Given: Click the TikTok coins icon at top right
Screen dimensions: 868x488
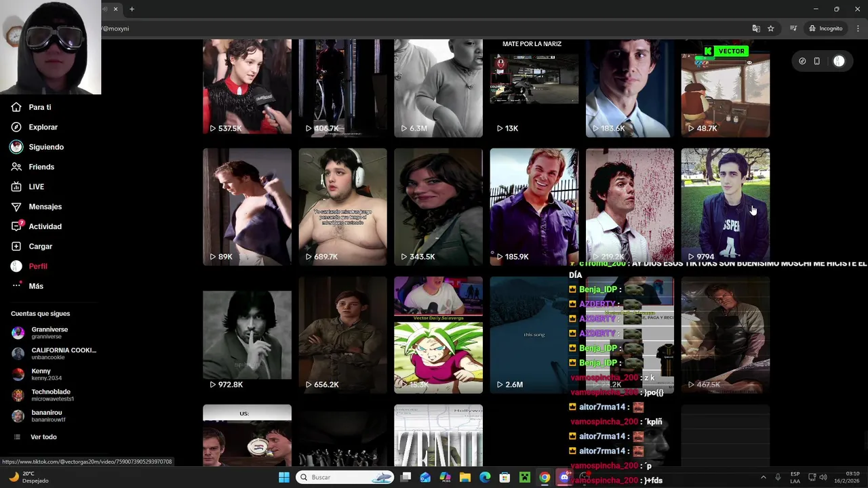Looking at the screenshot, I should point(802,61).
